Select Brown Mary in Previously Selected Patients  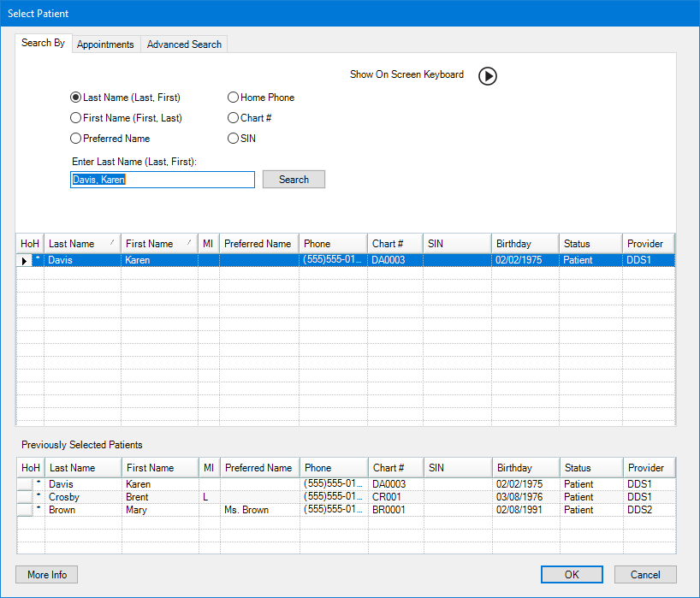[68, 510]
